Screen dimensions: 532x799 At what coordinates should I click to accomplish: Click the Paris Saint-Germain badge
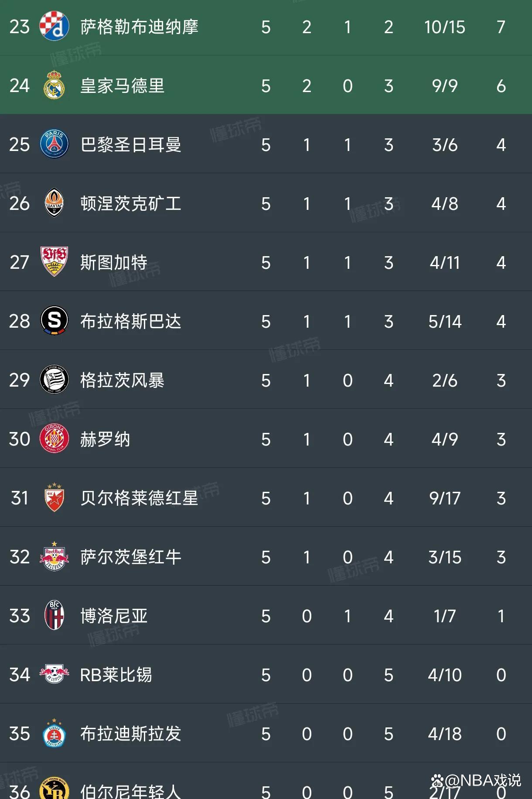pos(54,145)
